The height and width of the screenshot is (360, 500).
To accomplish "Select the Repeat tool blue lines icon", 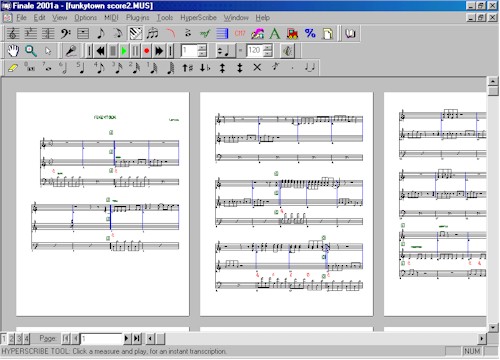I will pyautogui.click(x=222, y=33).
